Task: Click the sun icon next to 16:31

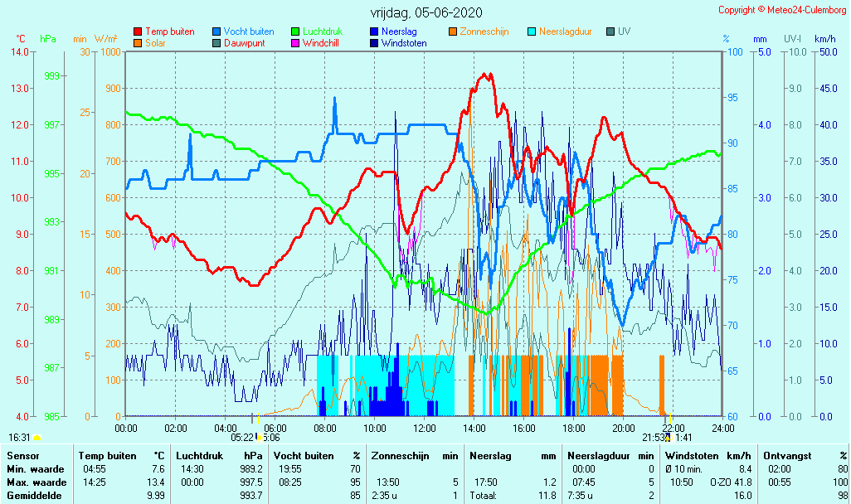Action: [x=37, y=438]
